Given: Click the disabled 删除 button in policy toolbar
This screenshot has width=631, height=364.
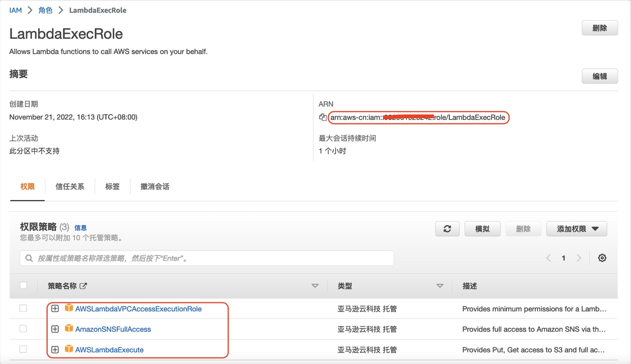Looking at the screenshot, I should [523, 229].
